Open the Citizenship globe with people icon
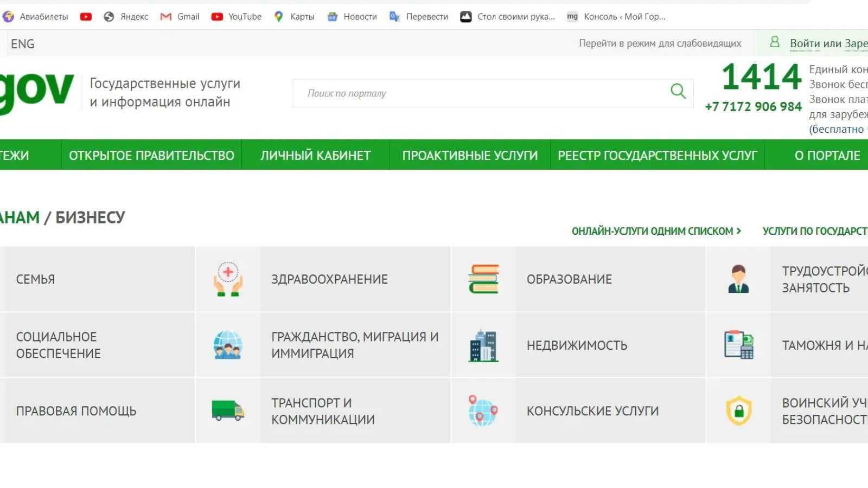The width and height of the screenshot is (868, 488). tap(228, 345)
